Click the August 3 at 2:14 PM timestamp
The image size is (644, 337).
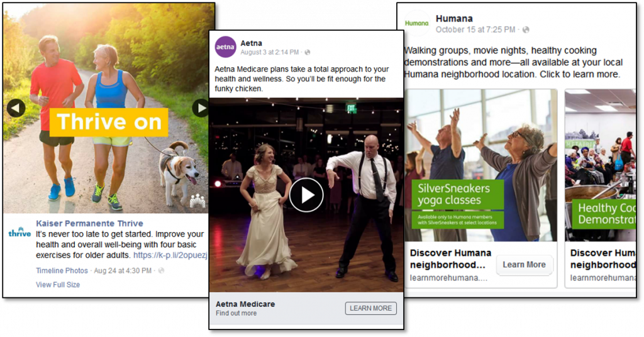(x=269, y=53)
